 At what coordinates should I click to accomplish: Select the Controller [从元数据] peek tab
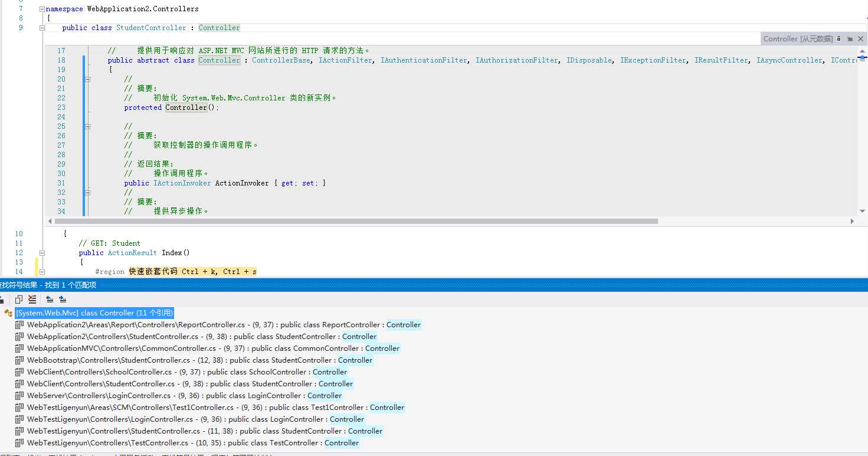798,39
